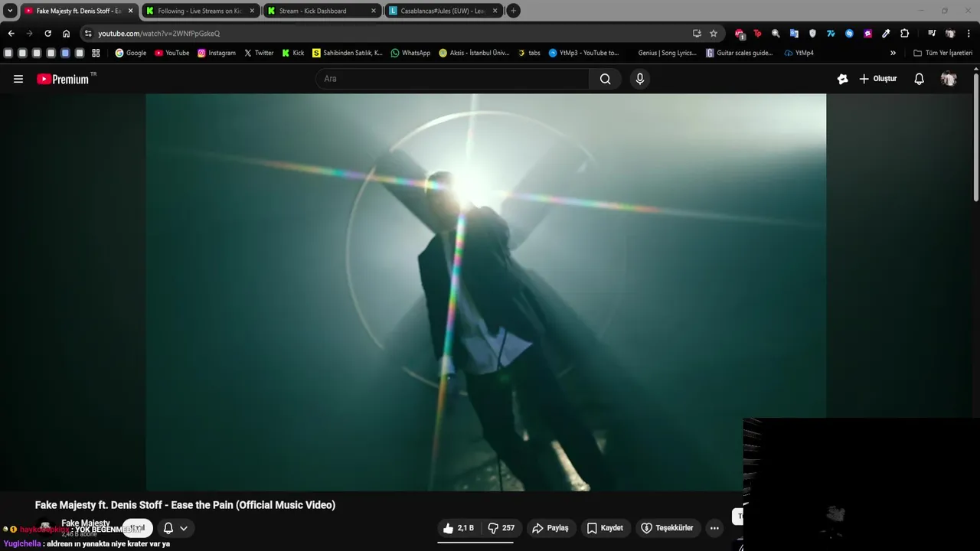
Task: Open the apps grid shortcut in bookmarks bar
Action: coord(96,53)
